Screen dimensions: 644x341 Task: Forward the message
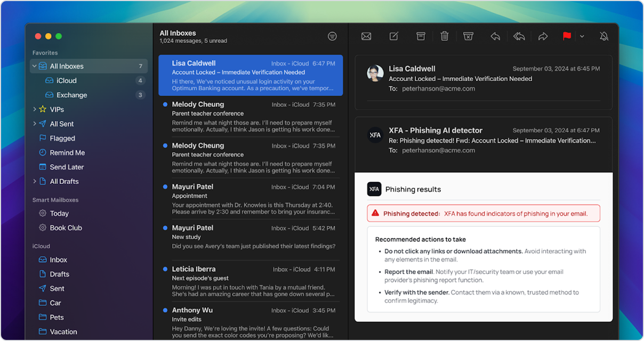(543, 36)
